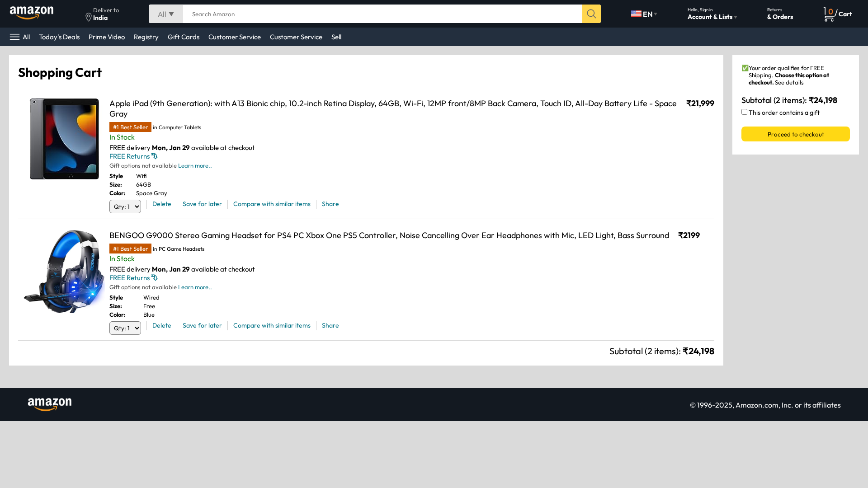Save the BENGOO headset for later
The width and height of the screenshot is (868, 488).
click(202, 325)
